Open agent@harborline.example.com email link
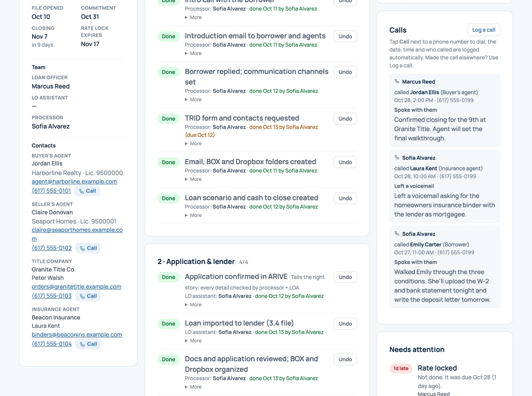This screenshot has height=396, width=532. [74, 181]
